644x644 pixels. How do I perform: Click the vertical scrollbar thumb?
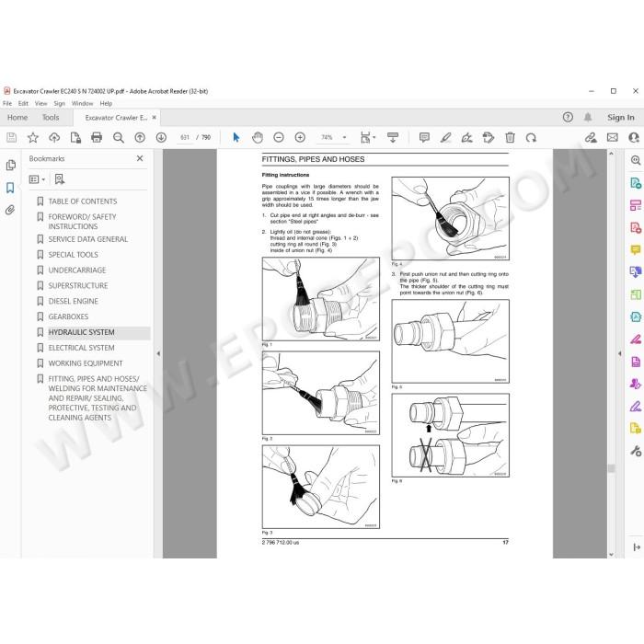(611, 468)
